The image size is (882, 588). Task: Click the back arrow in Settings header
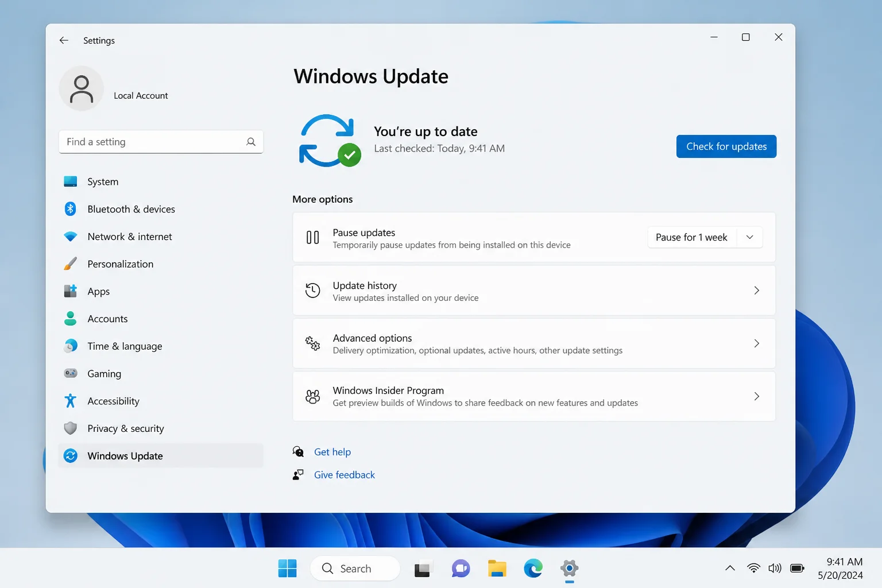pyautogui.click(x=64, y=40)
